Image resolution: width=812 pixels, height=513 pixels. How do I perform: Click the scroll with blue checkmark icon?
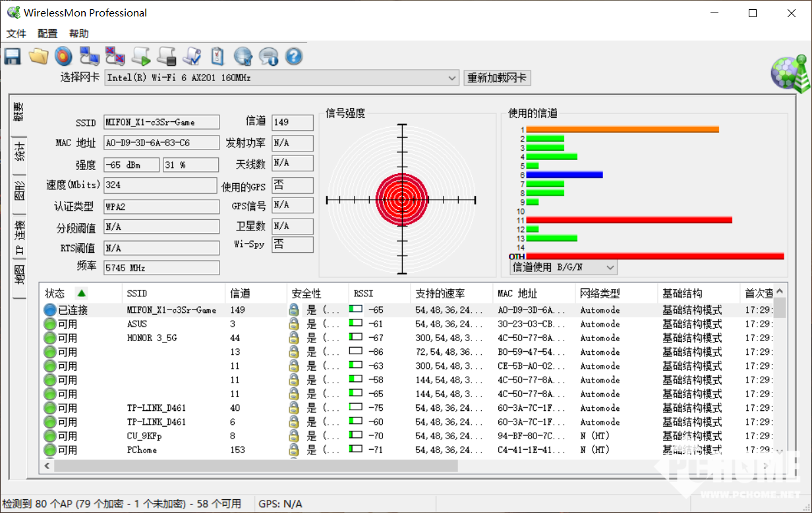click(192, 57)
